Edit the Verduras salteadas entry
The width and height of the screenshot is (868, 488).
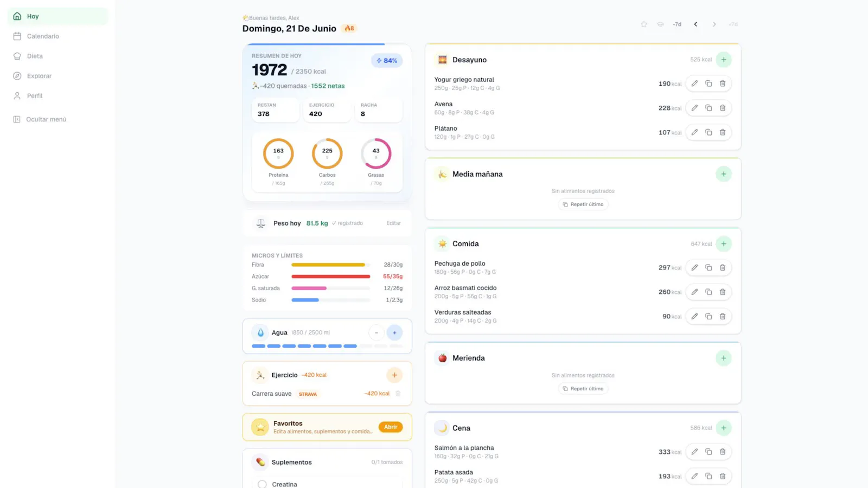[x=694, y=317]
